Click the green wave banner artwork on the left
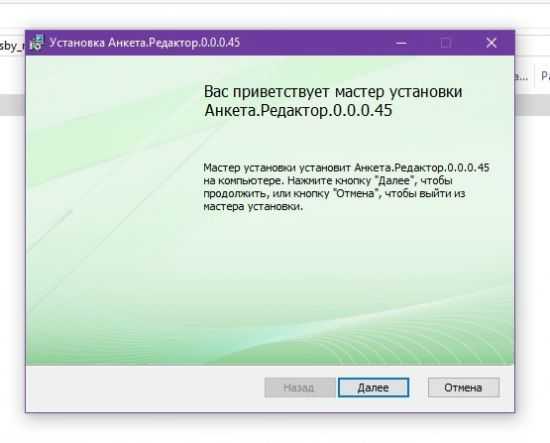550x443 pixels. pyautogui.click(x=112, y=210)
